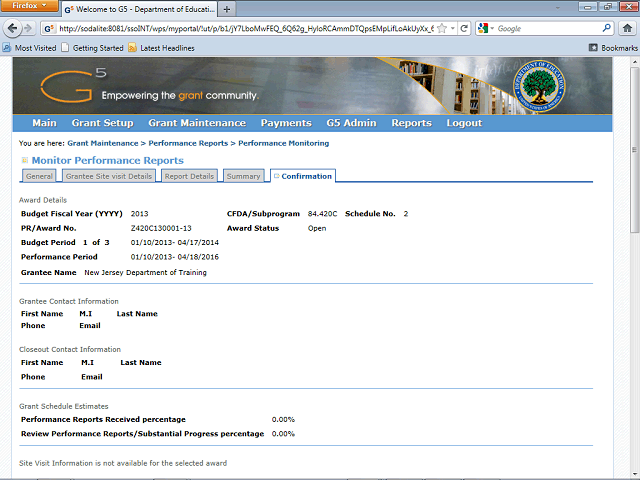The width and height of the screenshot is (640, 480).
Task: Go to the Firefox home page icon
Action: coord(627,28)
